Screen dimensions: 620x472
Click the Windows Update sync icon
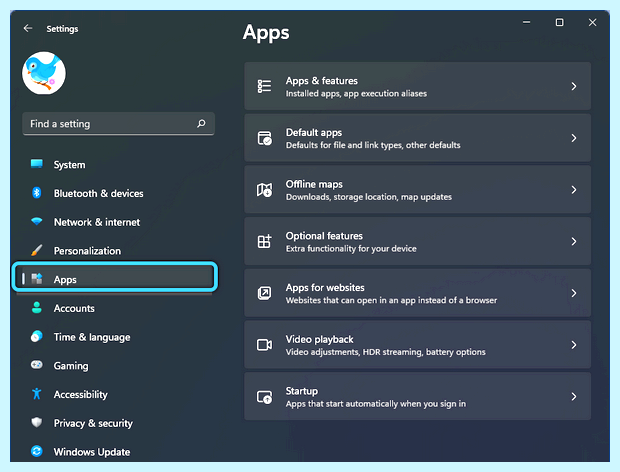pos(37,451)
